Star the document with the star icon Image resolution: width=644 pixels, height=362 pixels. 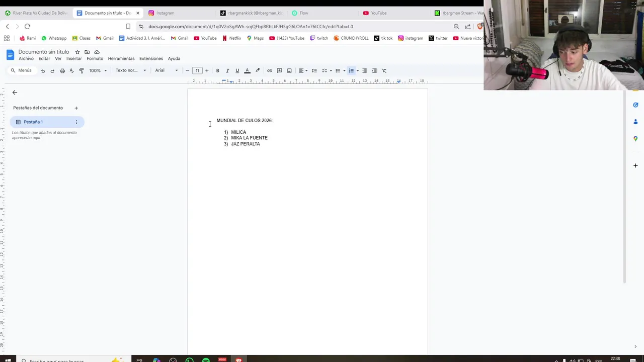tap(77, 52)
